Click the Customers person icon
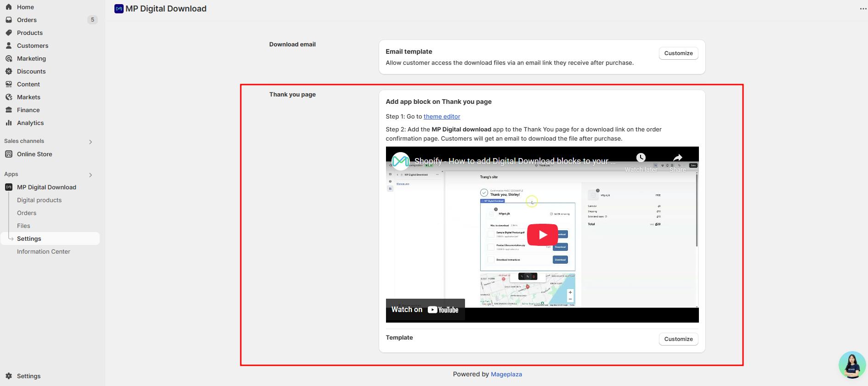868x386 pixels. 9,45
